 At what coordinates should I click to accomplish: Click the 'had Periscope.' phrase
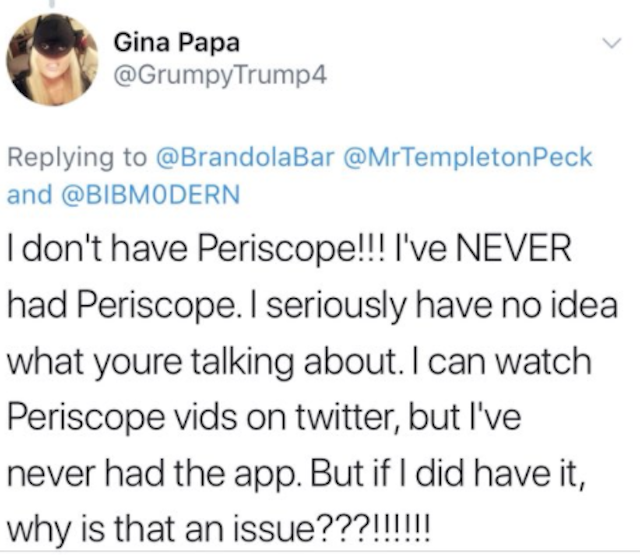point(122,306)
